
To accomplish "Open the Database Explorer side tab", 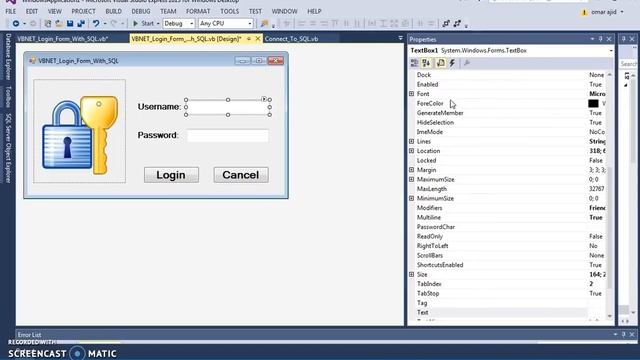I will 8,57.
